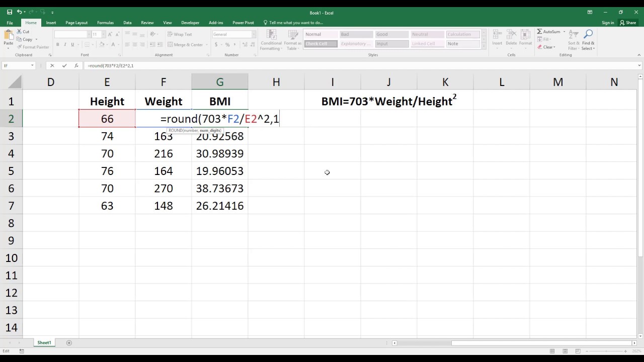Click the Comma Style icon
Viewport: 644px width, 362px height.
pyautogui.click(x=234, y=45)
